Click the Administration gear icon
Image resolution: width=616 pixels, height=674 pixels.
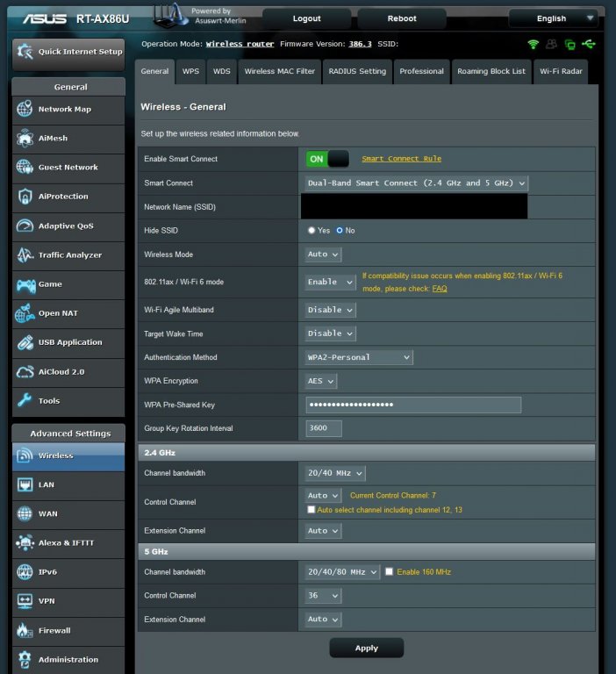[x=25, y=659]
